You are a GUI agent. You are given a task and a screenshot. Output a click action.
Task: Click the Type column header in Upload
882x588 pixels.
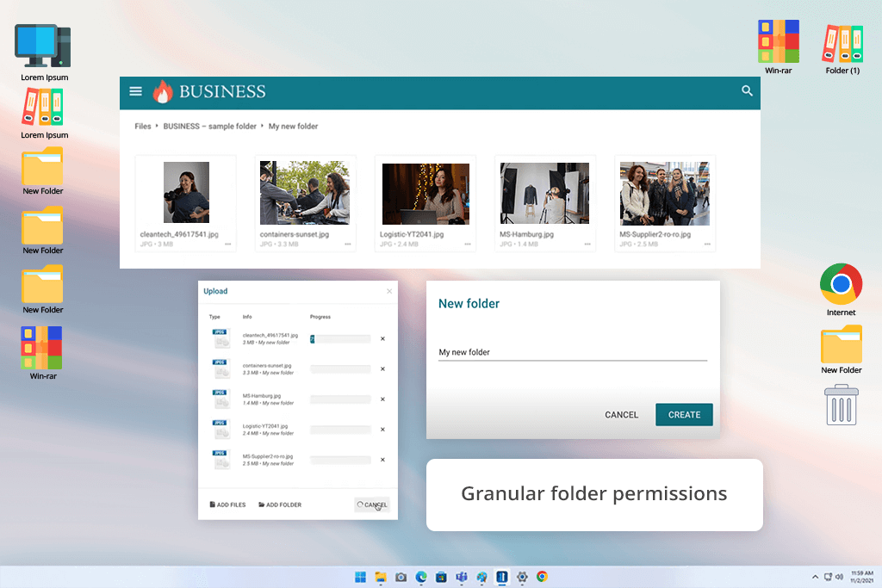click(214, 317)
